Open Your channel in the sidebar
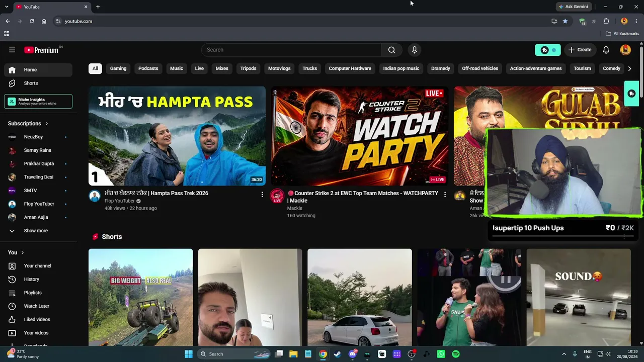644x362 pixels. pos(38,266)
